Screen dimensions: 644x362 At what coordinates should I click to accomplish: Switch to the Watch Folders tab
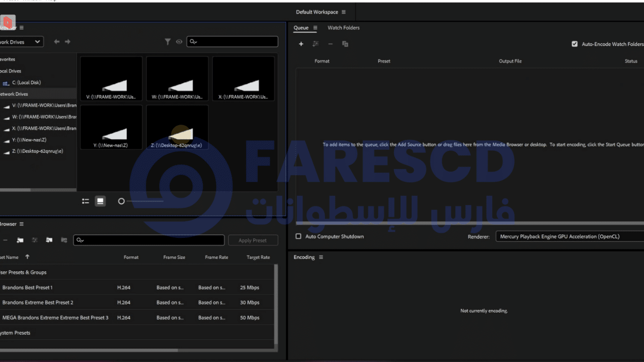(344, 28)
